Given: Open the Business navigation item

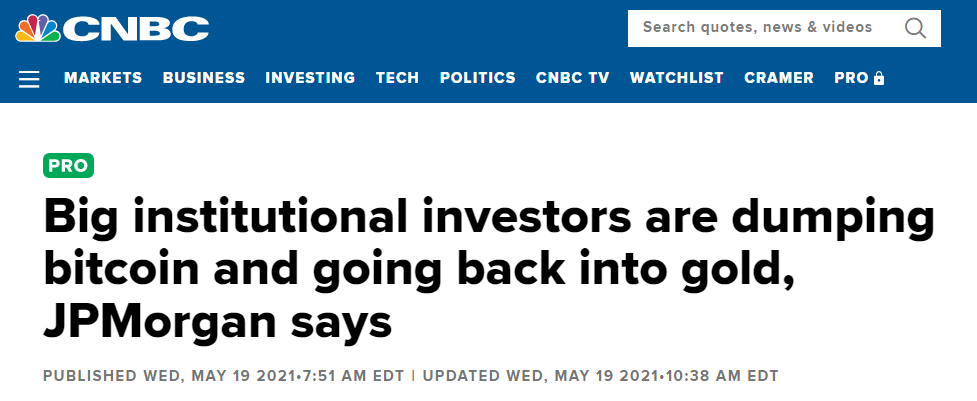Looking at the screenshot, I should [204, 78].
